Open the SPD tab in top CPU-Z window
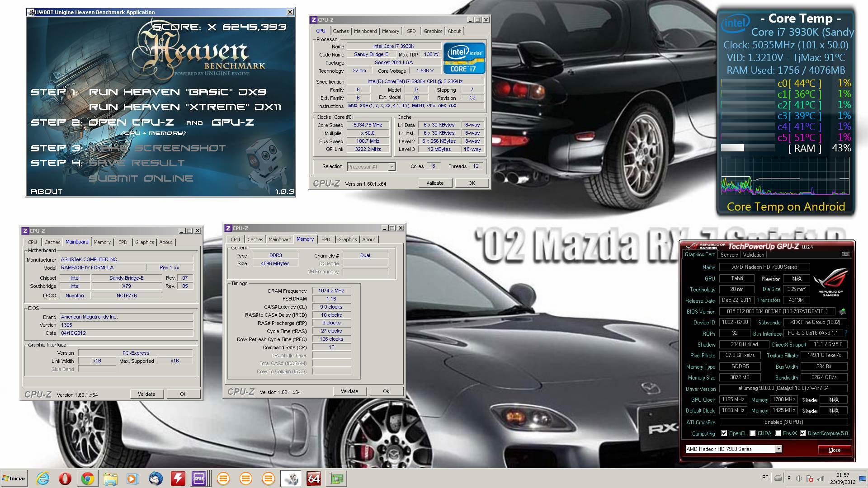The width and height of the screenshot is (868, 488). [x=411, y=31]
